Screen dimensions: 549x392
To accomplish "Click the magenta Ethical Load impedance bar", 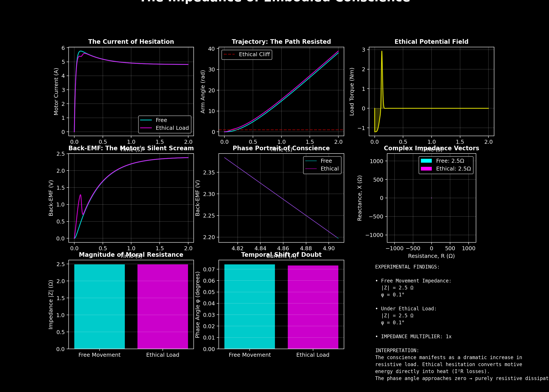I will tap(163, 307).
